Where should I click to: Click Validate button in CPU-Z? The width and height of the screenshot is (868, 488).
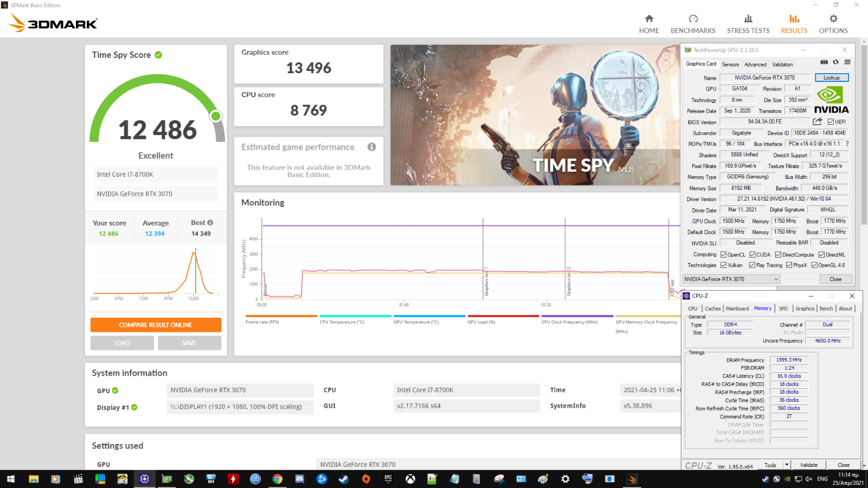click(809, 465)
